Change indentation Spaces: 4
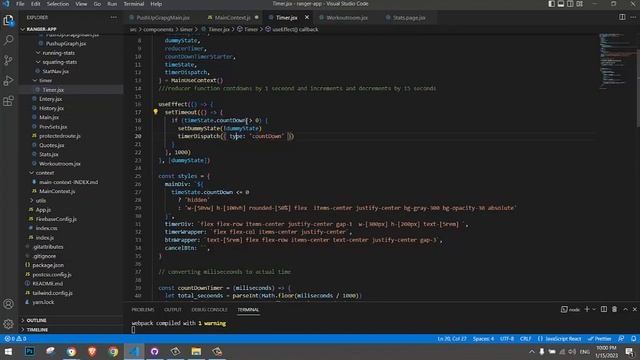The width and height of the screenshot is (640, 360). point(483,339)
